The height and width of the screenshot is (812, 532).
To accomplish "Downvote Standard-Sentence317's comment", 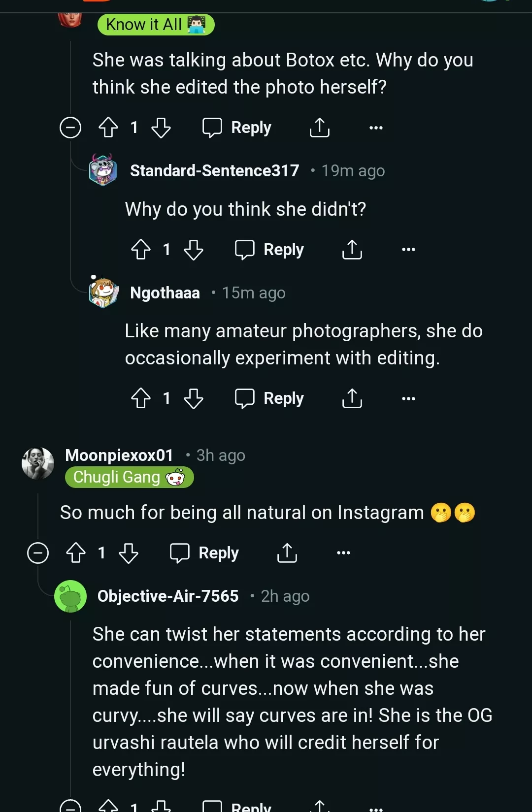I will [x=193, y=250].
